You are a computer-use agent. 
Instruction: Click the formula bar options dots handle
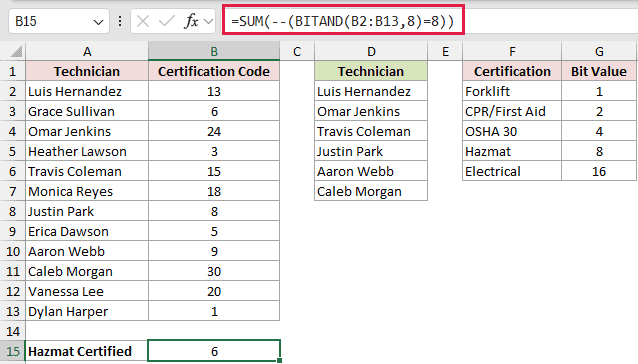tap(120, 21)
